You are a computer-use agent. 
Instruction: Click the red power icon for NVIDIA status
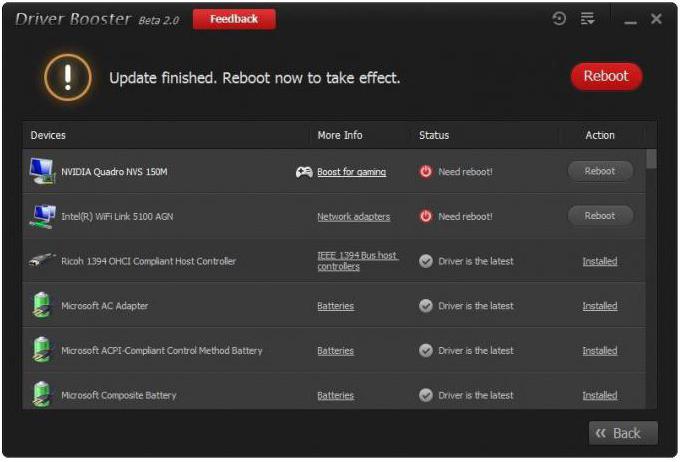click(426, 172)
